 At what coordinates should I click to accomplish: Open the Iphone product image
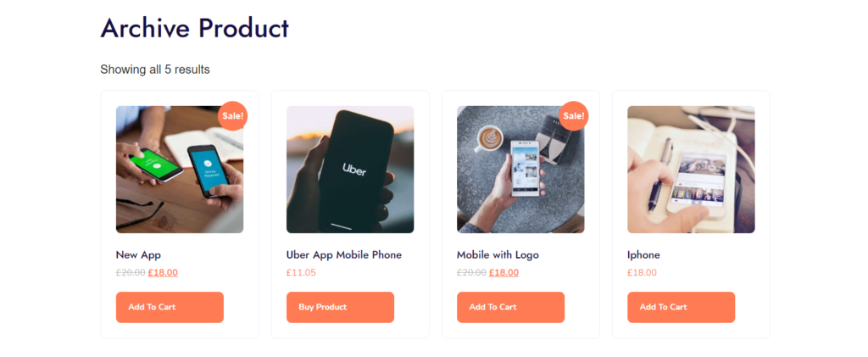point(691,170)
